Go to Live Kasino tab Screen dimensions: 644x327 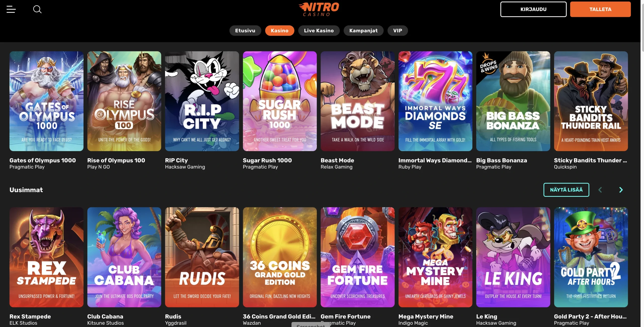click(319, 30)
